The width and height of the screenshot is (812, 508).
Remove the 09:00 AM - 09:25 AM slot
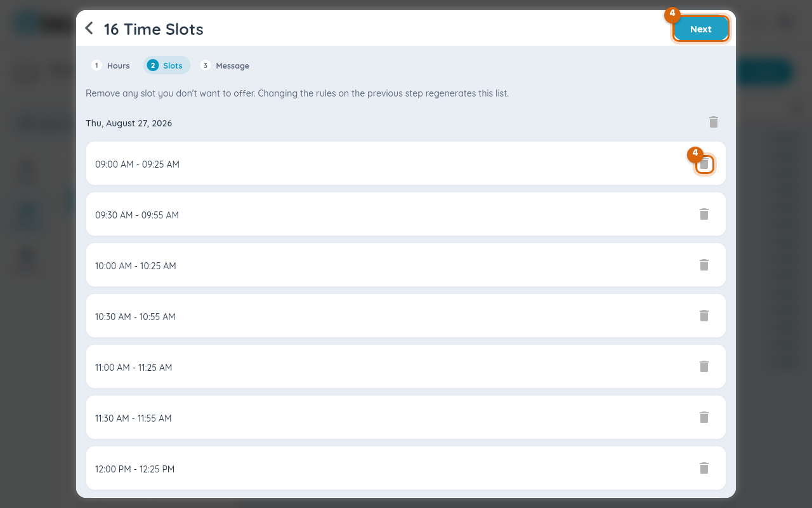[x=704, y=164]
